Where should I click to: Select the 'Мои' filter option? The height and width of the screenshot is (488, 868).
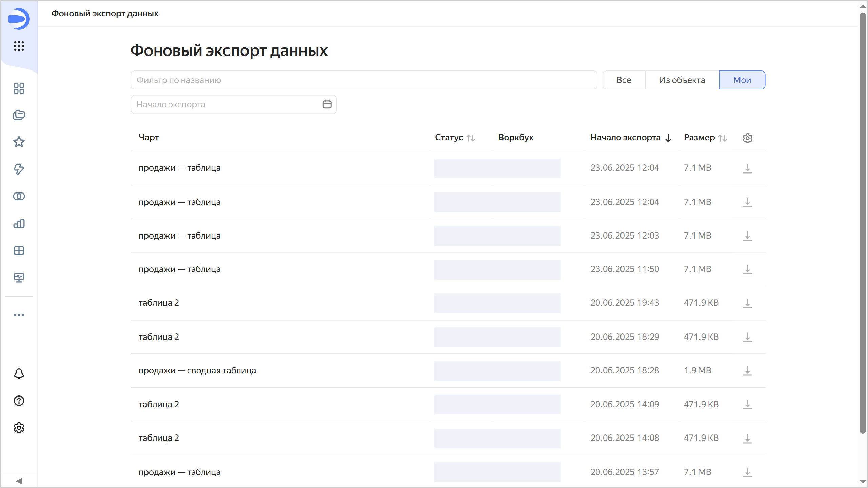(x=742, y=80)
